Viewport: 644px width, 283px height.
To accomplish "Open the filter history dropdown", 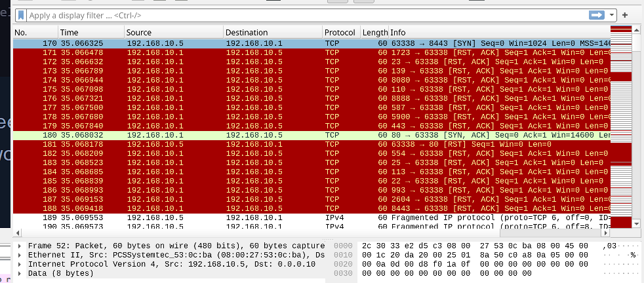I will (x=612, y=16).
